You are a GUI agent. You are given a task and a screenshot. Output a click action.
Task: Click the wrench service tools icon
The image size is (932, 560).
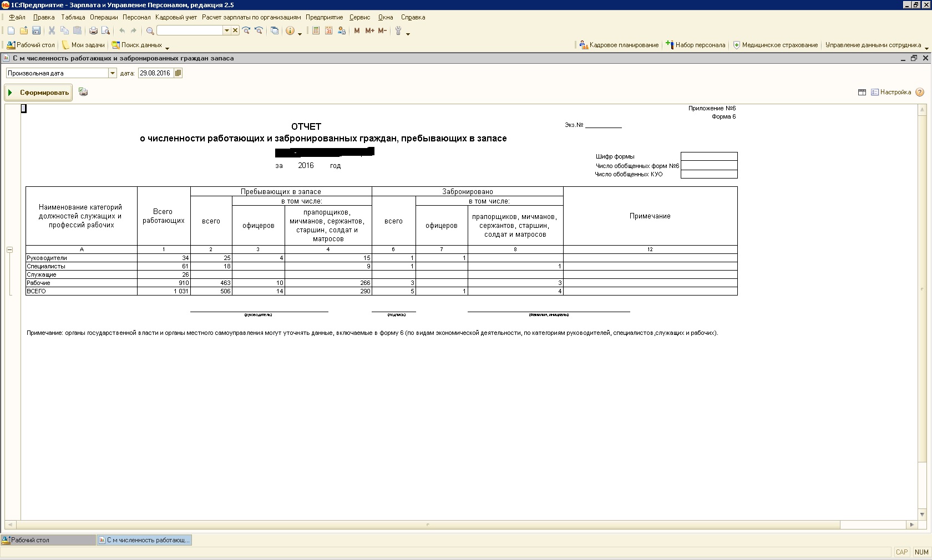pyautogui.click(x=398, y=31)
